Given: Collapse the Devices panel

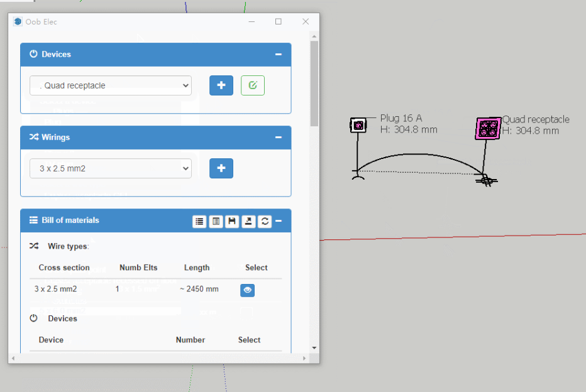Looking at the screenshot, I should [278, 55].
